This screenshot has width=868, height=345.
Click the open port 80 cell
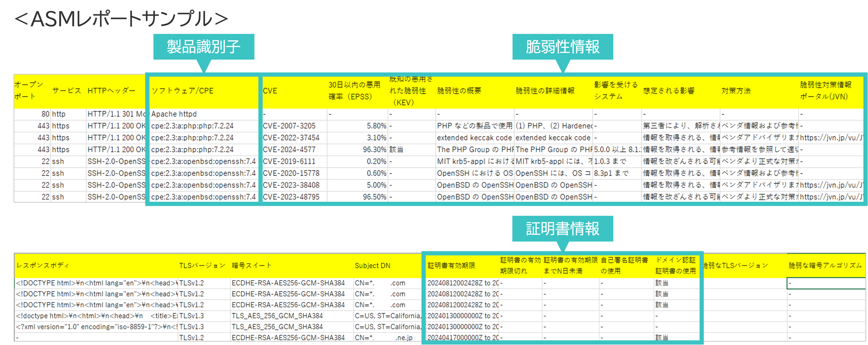click(45, 114)
